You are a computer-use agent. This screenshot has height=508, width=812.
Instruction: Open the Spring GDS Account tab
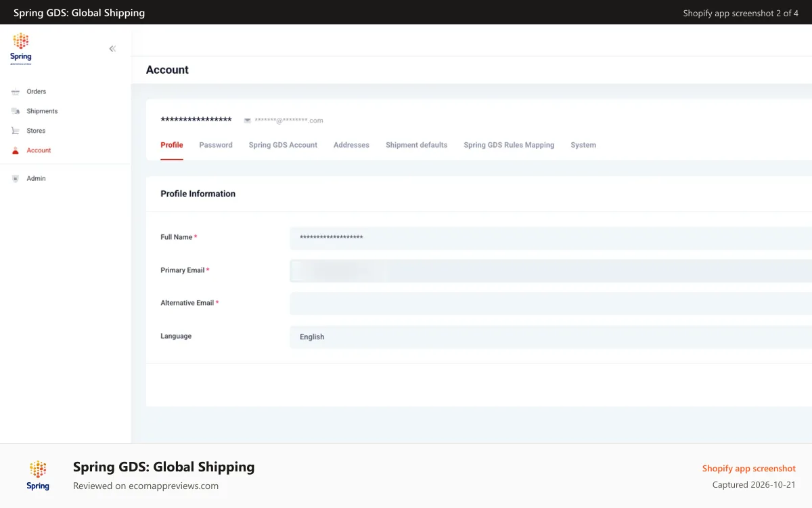point(283,145)
